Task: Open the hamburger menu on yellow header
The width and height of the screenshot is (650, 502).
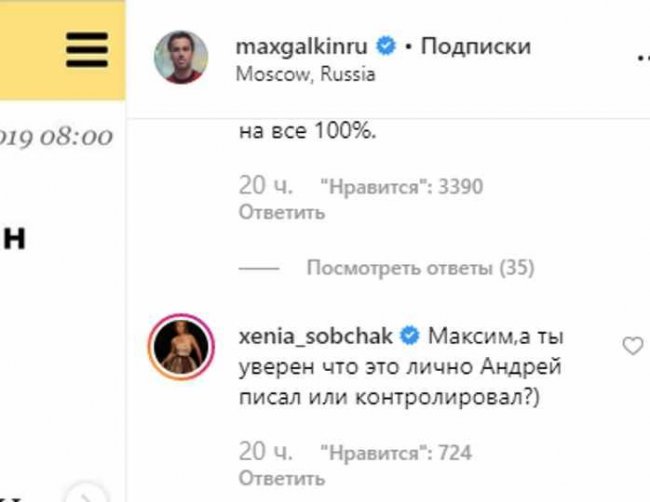Action: pos(87,48)
